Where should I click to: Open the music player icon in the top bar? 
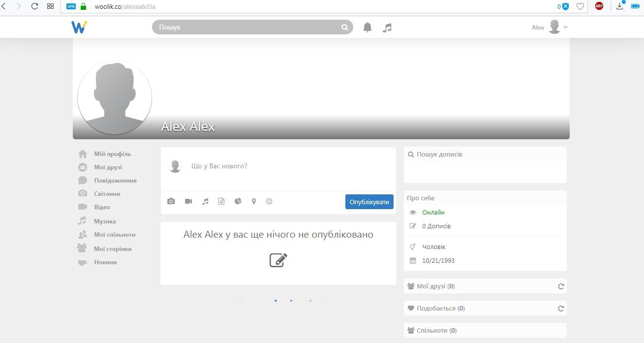coord(387,27)
